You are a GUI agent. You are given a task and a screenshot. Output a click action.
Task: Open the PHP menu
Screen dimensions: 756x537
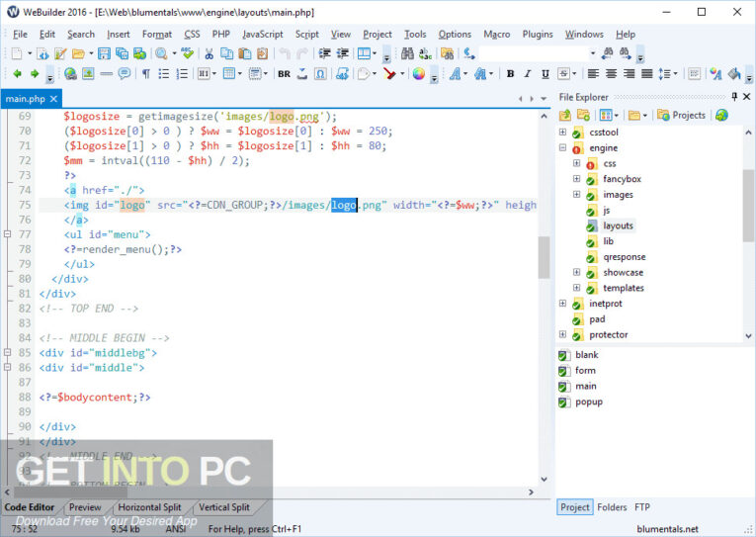(x=220, y=35)
